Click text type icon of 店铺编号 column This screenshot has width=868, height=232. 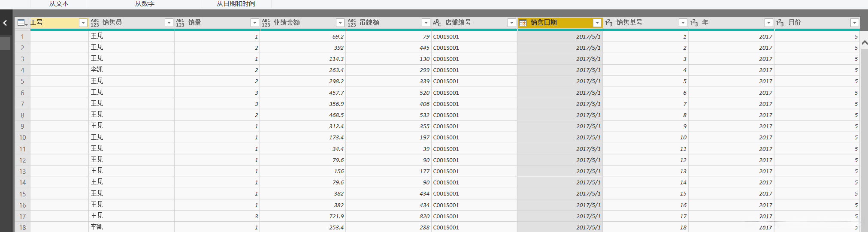(x=437, y=23)
